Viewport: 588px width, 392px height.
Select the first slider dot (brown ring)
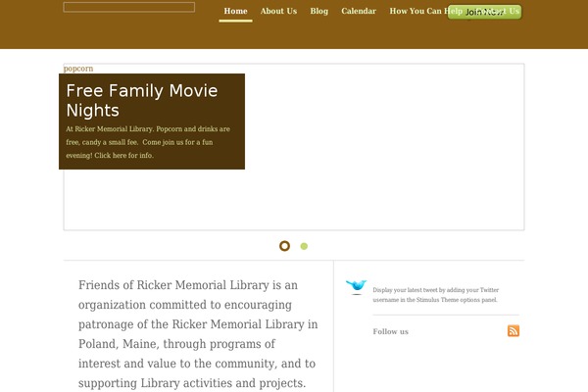(x=284, y=246)
